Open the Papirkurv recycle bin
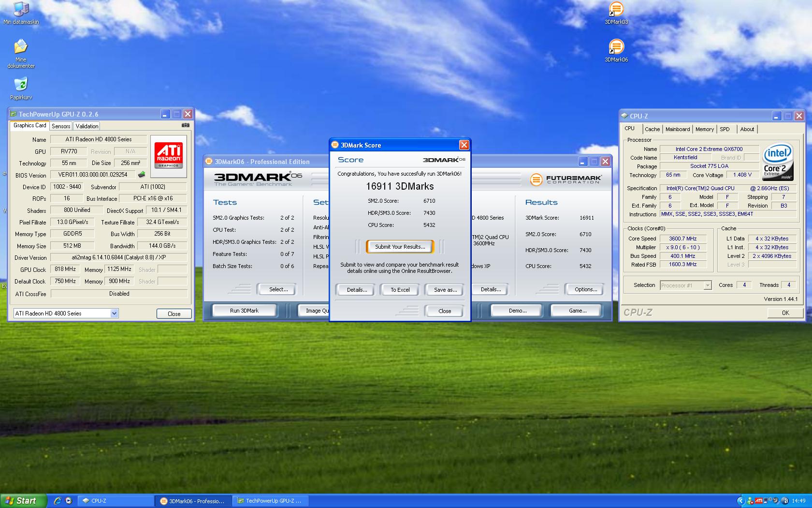The height and width of the screenshot is (508, 812). click(x=21, y=85)
